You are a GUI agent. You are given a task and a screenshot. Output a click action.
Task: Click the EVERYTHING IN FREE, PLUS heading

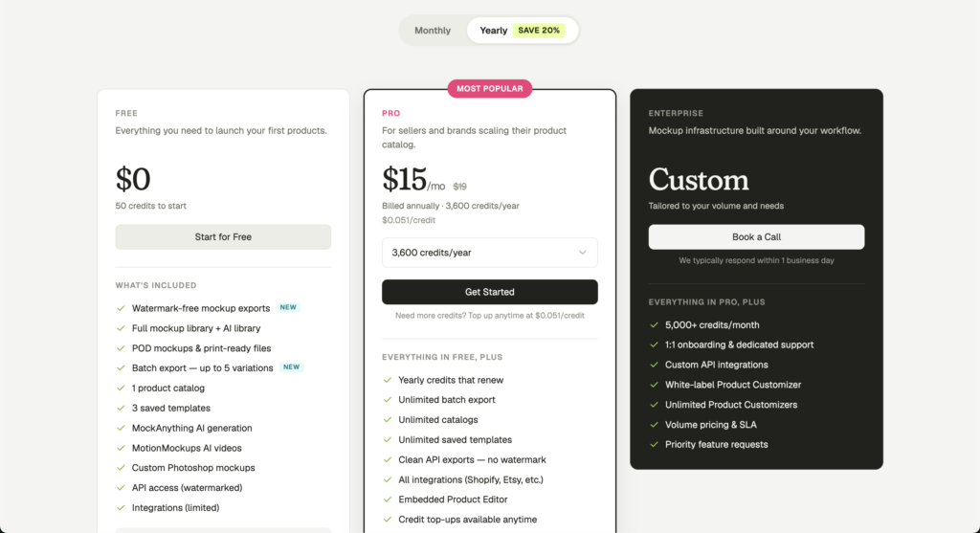click(442, 358)
